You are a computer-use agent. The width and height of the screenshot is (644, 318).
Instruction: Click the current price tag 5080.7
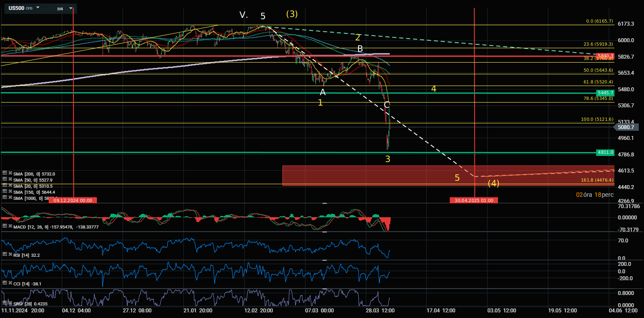(626, 127)
